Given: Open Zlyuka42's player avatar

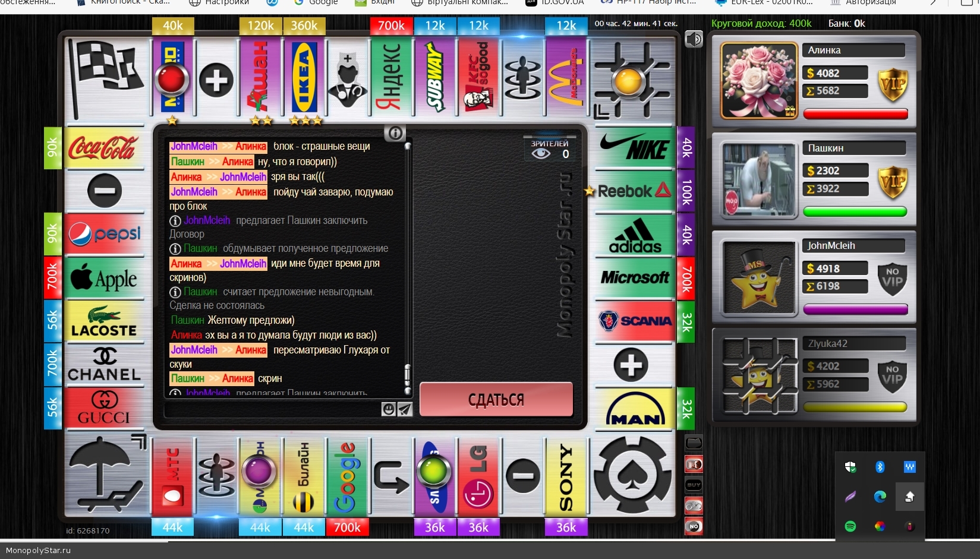Looking at the screenshot, I should pos(758,375).
